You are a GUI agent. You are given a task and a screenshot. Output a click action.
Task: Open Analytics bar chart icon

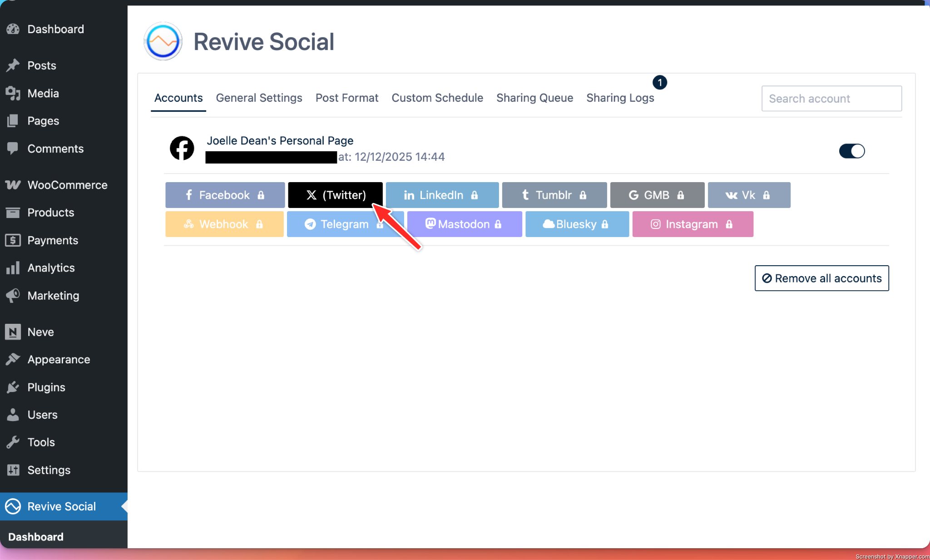pos(13,268)
